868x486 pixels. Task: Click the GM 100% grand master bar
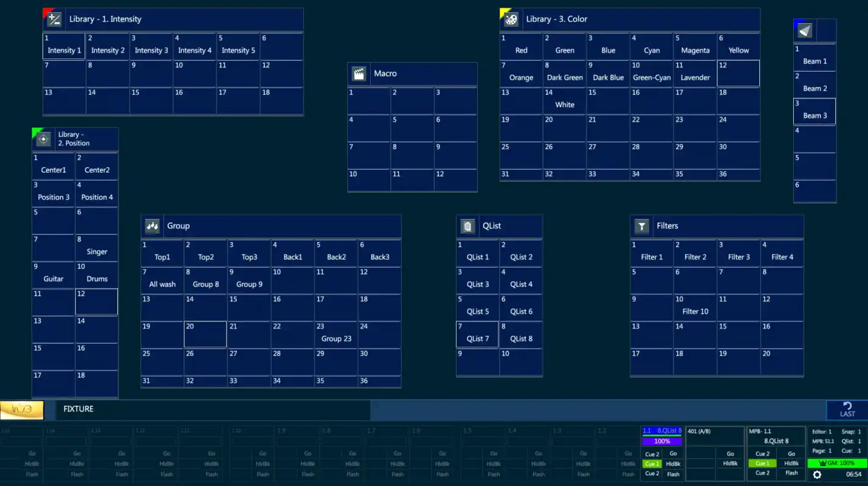pyautogui.click(x=837, y=463)
